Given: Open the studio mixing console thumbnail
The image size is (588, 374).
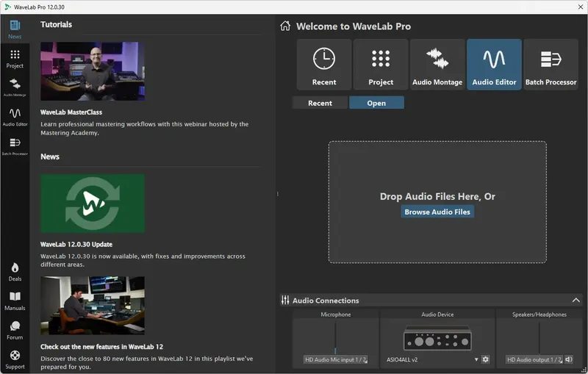Looking at the screenshot, I should [93, 306].
